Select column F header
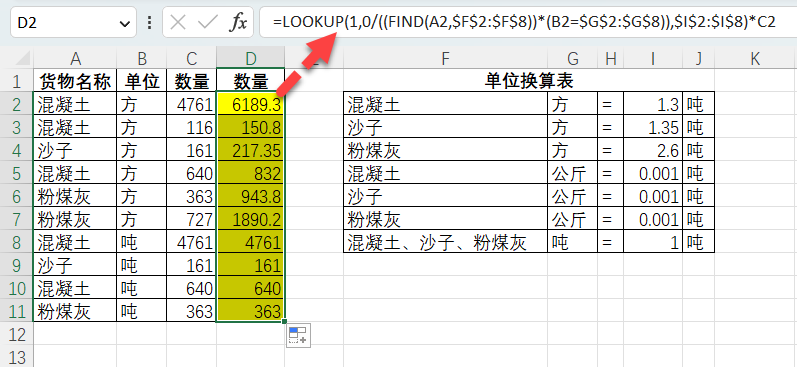Screen dimensions: 797x367 446,59
